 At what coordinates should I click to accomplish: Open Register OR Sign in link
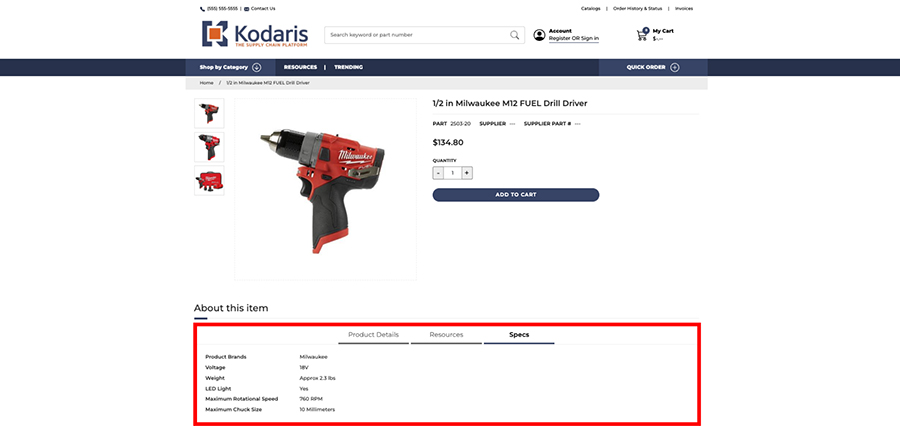[573, 38]
